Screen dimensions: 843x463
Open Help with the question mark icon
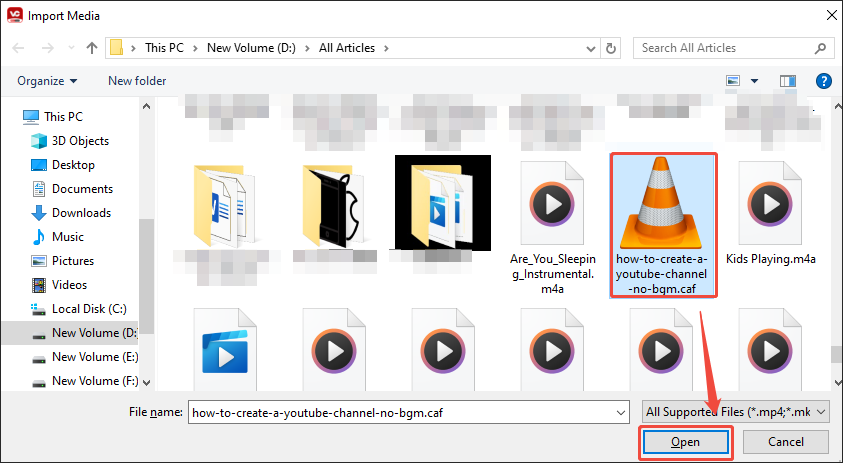pyautogui.click(x=824, y=81)
